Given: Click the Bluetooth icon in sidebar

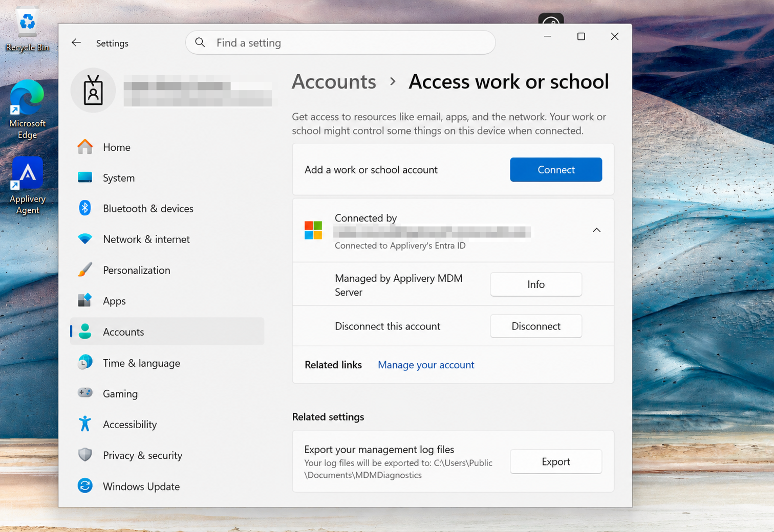Looking at the screenshot, I should point(85,208).
